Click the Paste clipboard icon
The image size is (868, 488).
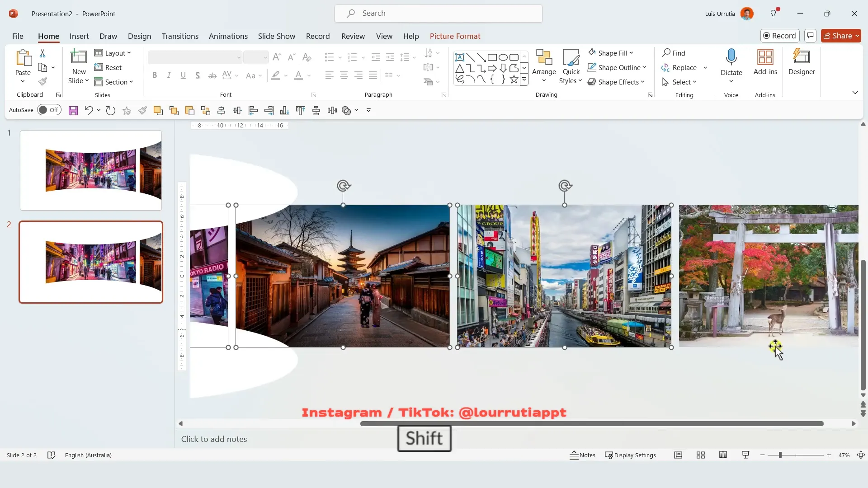(x=23, y=58)
